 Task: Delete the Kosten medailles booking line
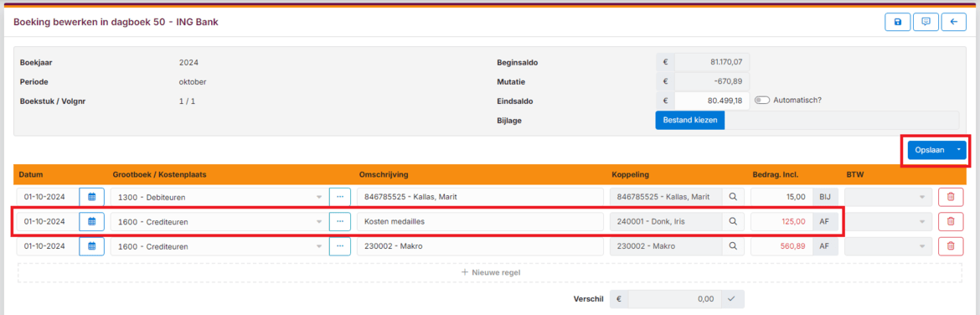pos(951,221)
